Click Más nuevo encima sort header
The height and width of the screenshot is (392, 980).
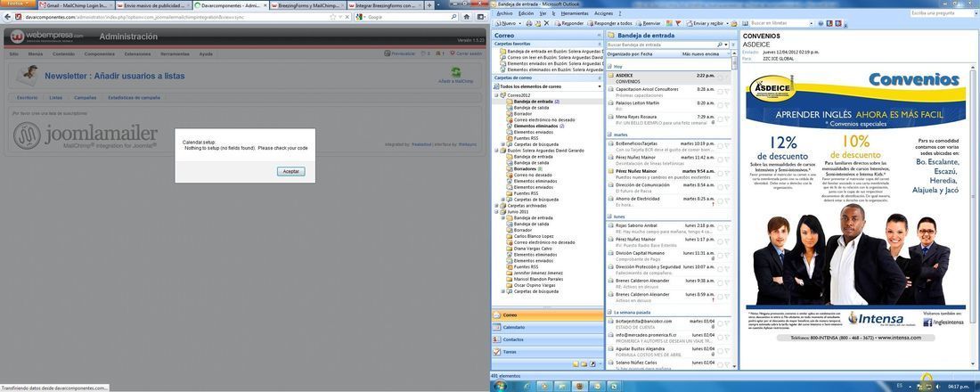click(700, 54)
